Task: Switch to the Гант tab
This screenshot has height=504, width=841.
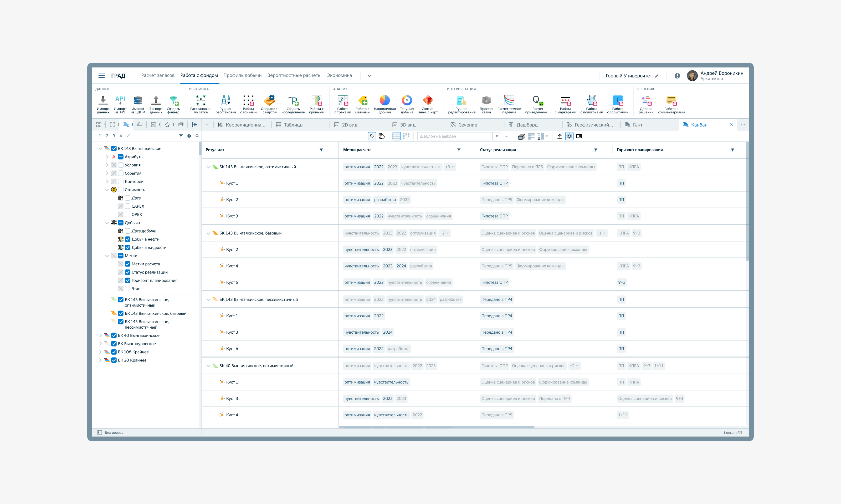Action: click(637, 125)
